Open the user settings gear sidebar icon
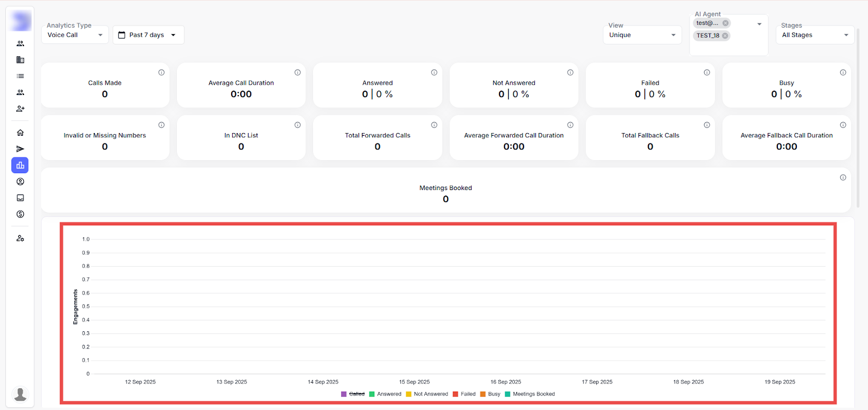Image resolution: width=868 pixels, height=410 pixels. (x=20, y=238)
